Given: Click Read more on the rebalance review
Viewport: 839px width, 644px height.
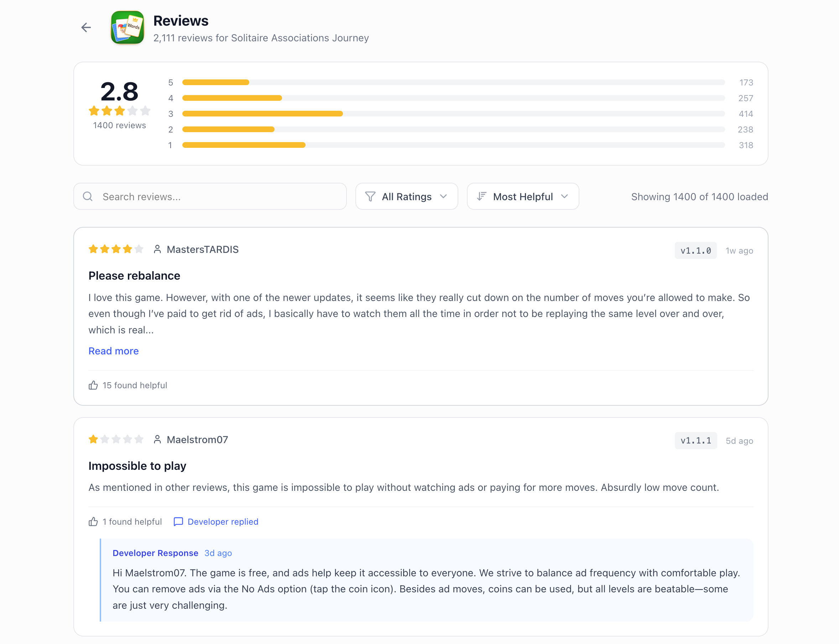Looking at the screenshot, I should tap(114, 351).
